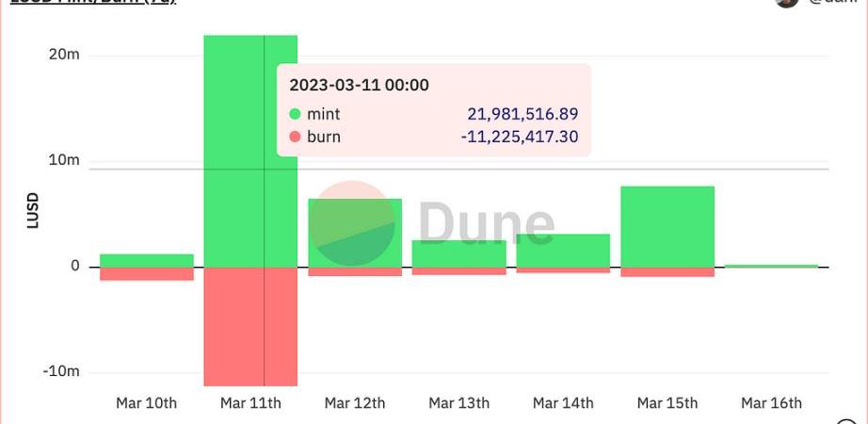
Task: Click the Mar 15th green mint bar
Action: tap(667, 227)
